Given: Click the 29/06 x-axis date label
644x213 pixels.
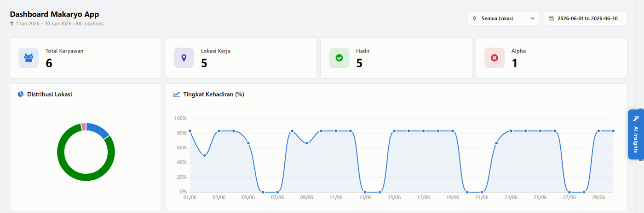Looking at the screenshot, I should coord(598,197).
